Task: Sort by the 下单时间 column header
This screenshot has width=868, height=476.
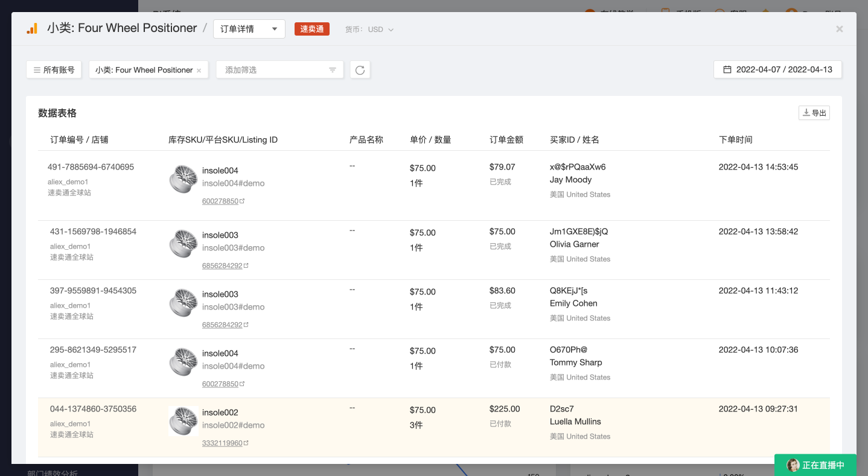Action: [x=735, y=140]
